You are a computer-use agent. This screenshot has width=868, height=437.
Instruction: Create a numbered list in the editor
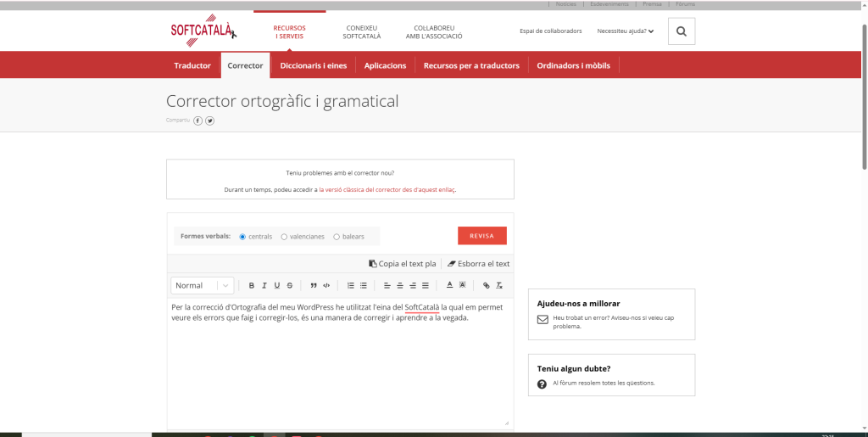pos(351,286)
